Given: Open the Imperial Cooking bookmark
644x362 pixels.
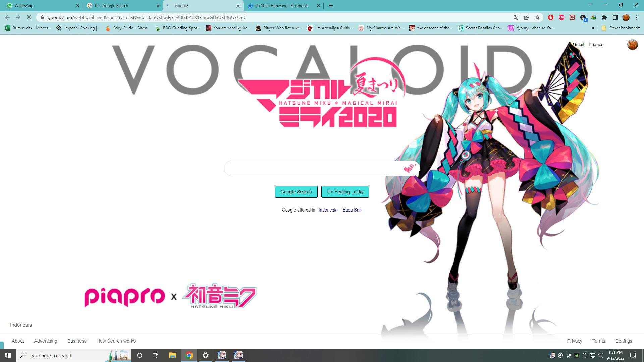Looking at the screenshot, I should (78, 28).
